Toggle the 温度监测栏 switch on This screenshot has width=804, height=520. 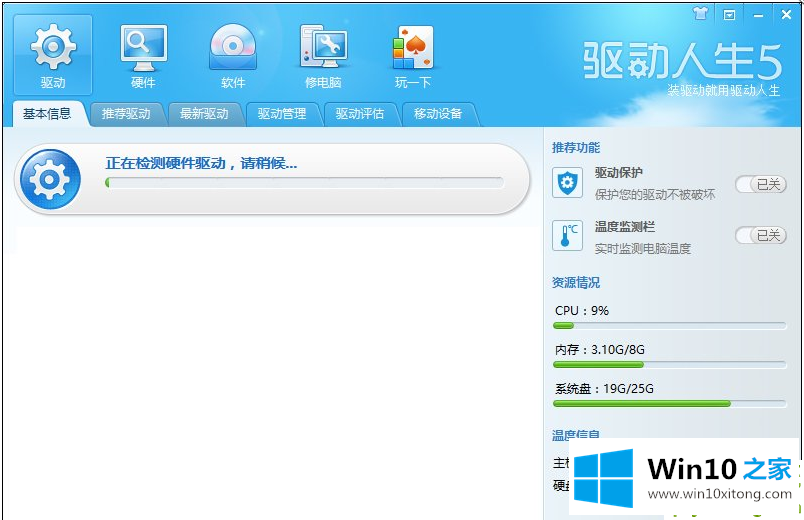coord(761,235)
